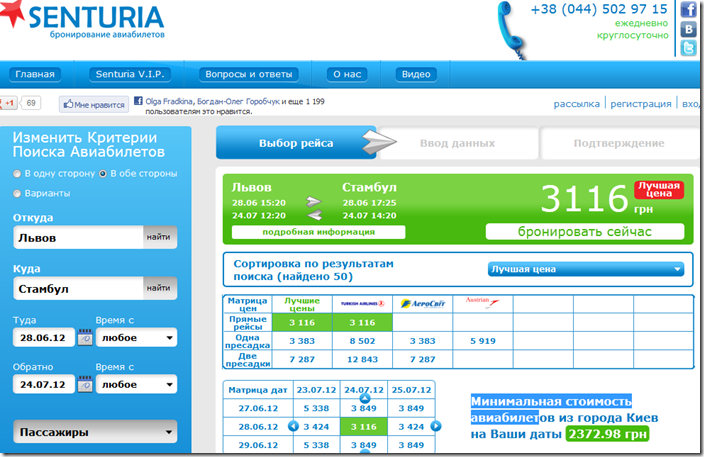
Task: Open calendar picker for return date 24.07.12
Action: pos(84,384)
